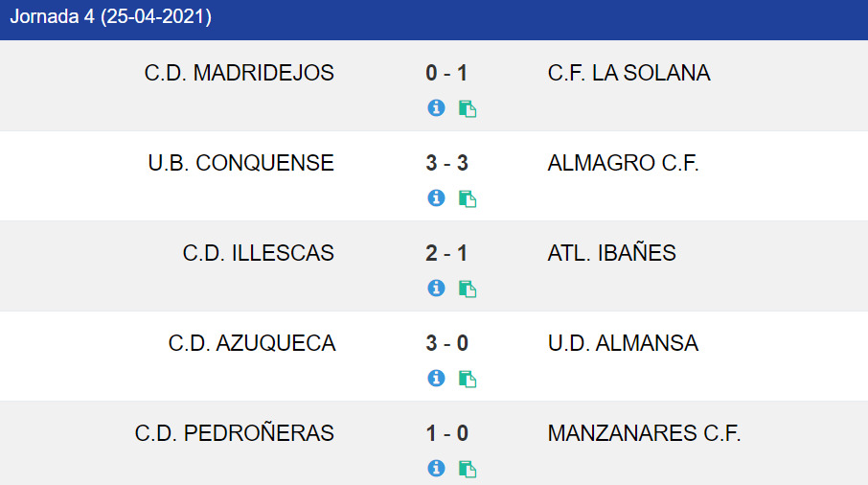Open C.D. AZUQUECA team link

click(252, 343)
